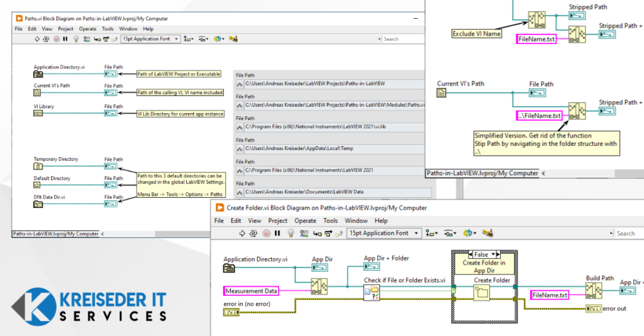Select the Create Folder function node
The image size is (644, 336).
(x=481, y=293)
